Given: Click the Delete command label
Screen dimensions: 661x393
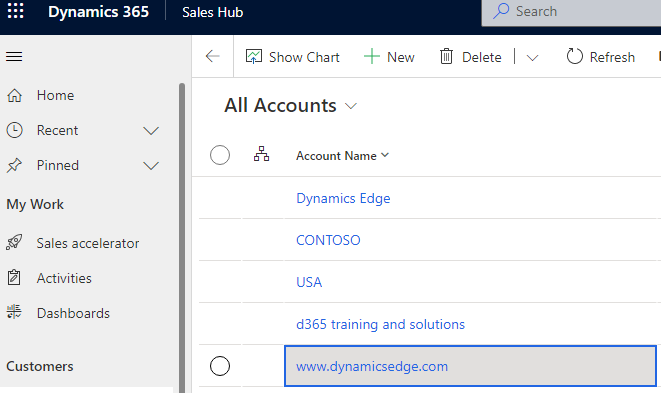Looking at the screenshot, I should click(481, 57).
